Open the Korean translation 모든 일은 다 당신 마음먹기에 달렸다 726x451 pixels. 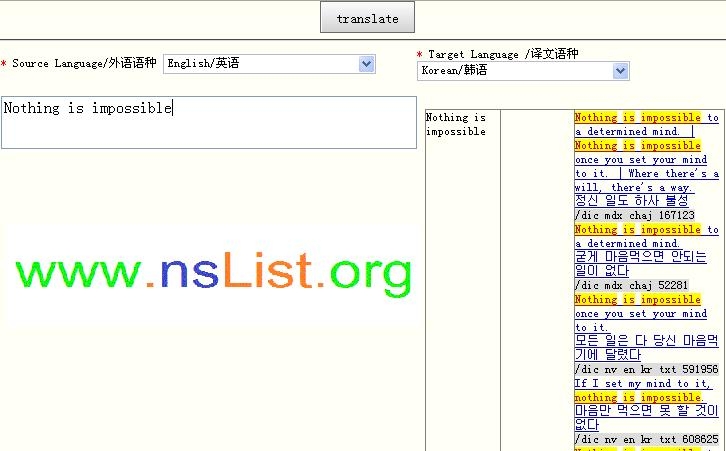pyautogui.click(x=646, y=347)
